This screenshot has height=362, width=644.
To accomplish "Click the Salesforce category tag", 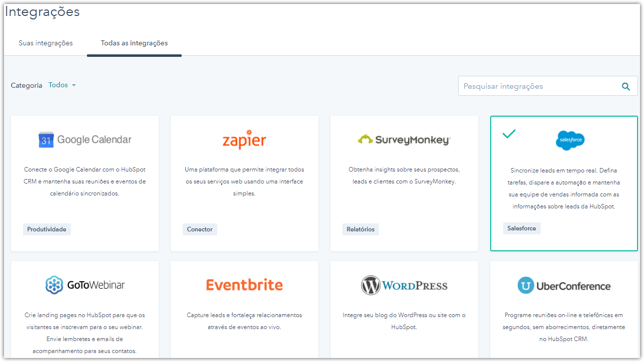I will tap(521, 228).
